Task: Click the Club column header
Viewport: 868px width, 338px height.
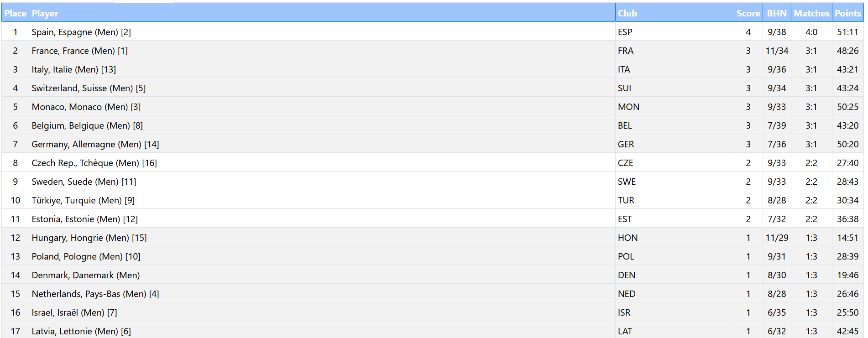Action: coord(627,13)
